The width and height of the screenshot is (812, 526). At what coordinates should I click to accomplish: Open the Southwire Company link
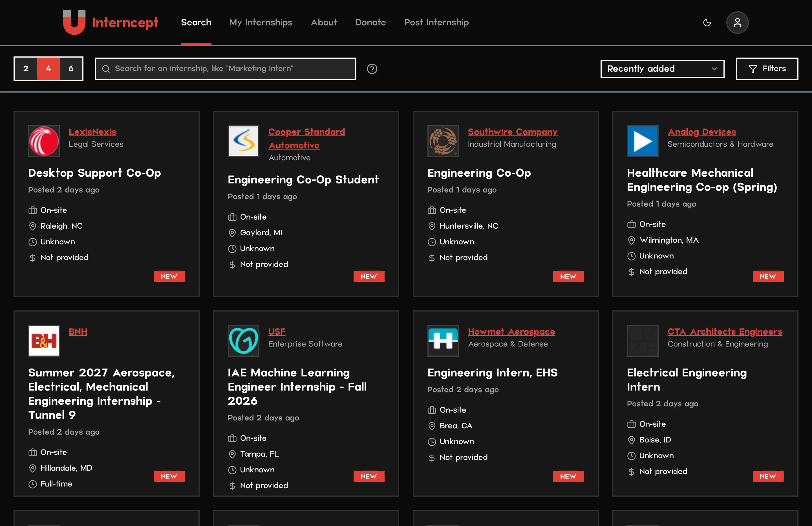[513, 132]
